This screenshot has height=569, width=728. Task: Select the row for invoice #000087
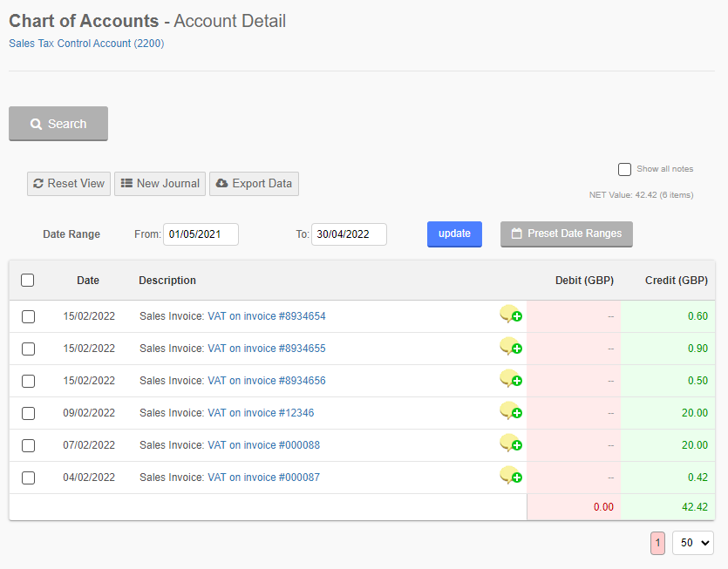pos(28,478)
